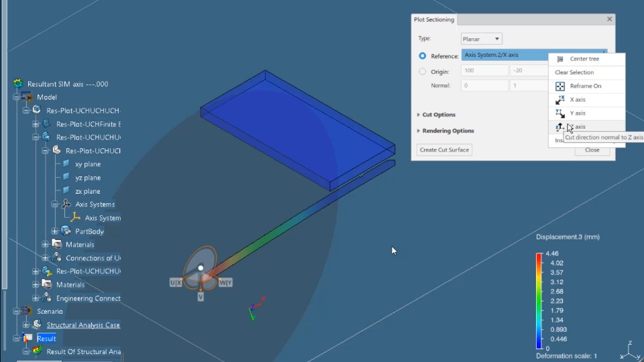Click the Z axis direction icon
This screenshot has width=644, height=362.
[x=559, y=127]
